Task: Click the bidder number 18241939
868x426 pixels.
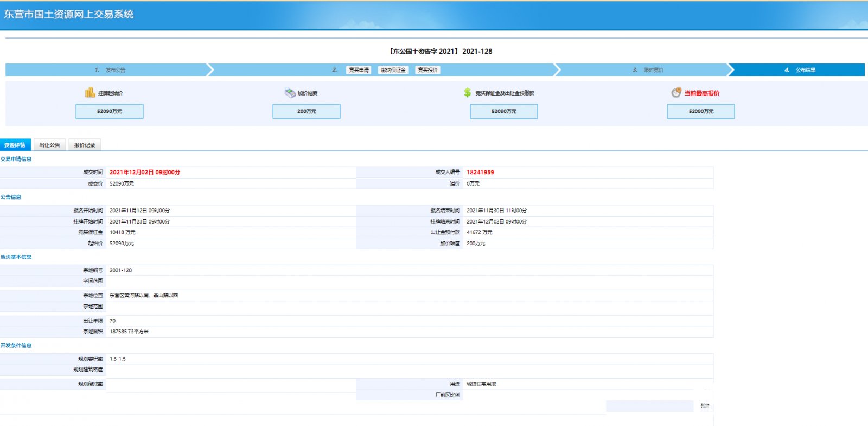Action: tap(480, 172)
